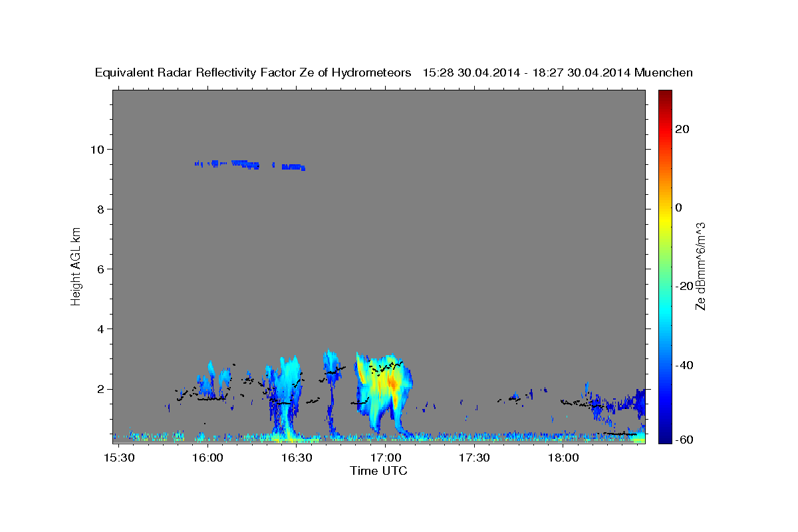Click the plot title 'Equivalent Radar Reflectivity Factor Ze of Hydrometeors'
The height and width of the screenshot is (532, 798).
coord(253,73)
